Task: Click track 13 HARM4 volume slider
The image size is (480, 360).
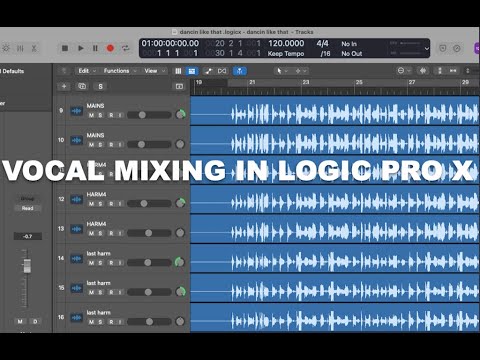Action: tap(149, 233)
